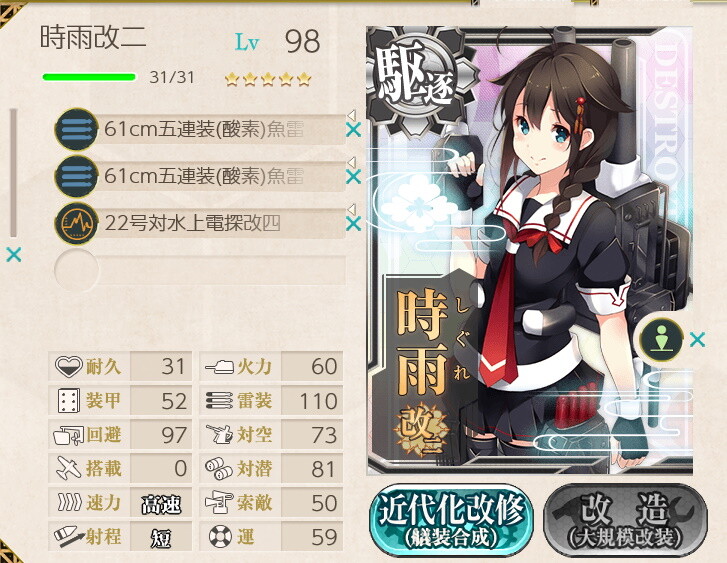The image size is (727, 563).
Task: Click the 対空 anti-air gun icon
Action: (x=220, y=435)
